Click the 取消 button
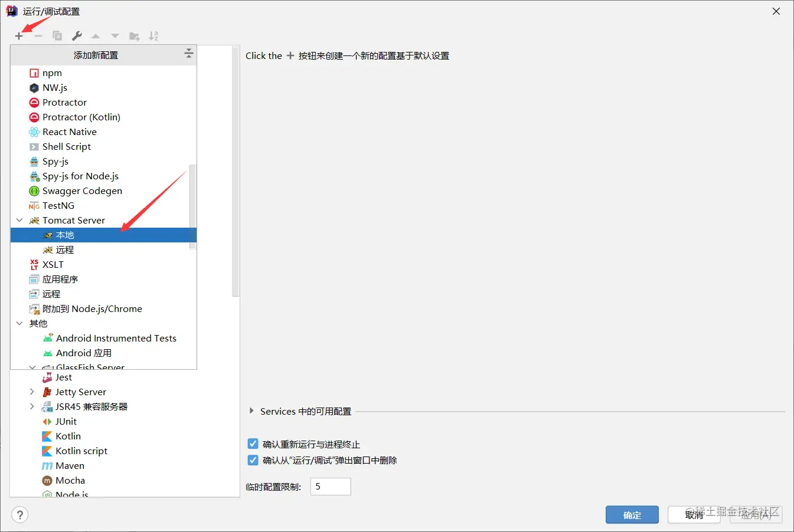Viewport: 794px width, 532px height. pos(694,515)
